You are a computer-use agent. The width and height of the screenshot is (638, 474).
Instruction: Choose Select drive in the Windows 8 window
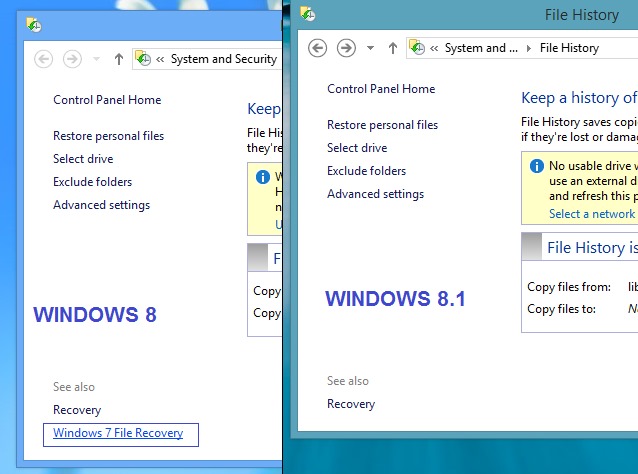coord(83,159)
